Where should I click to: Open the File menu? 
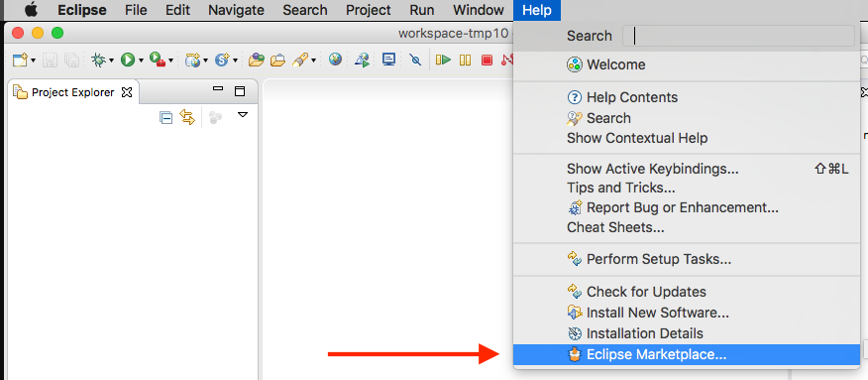click(x=136, y=10)
